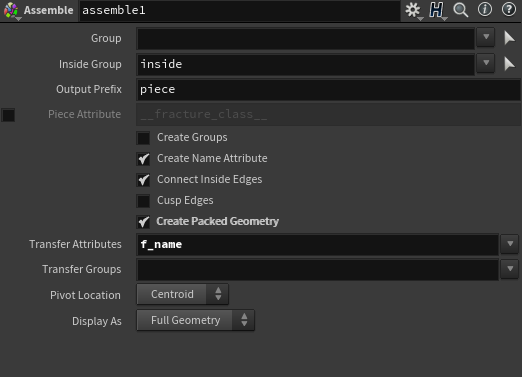Click the Assemble operator type label
The width and height of the screenshot is (522, 377).
pos(48,10)
